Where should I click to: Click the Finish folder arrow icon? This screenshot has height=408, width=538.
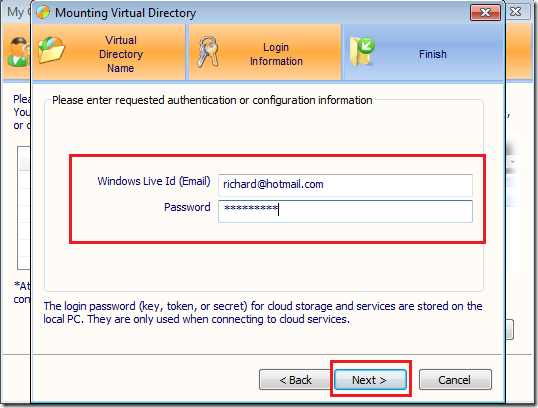point(362,51)
